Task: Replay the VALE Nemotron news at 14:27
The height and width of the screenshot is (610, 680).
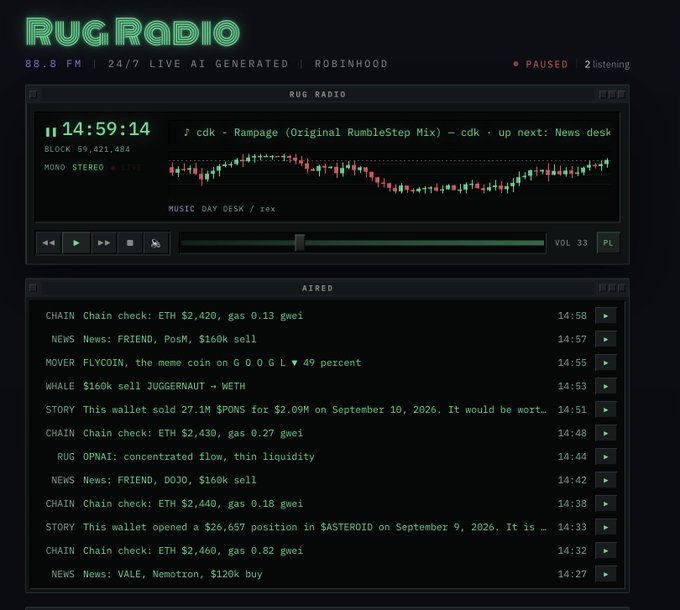Action: tap(605, 574)
